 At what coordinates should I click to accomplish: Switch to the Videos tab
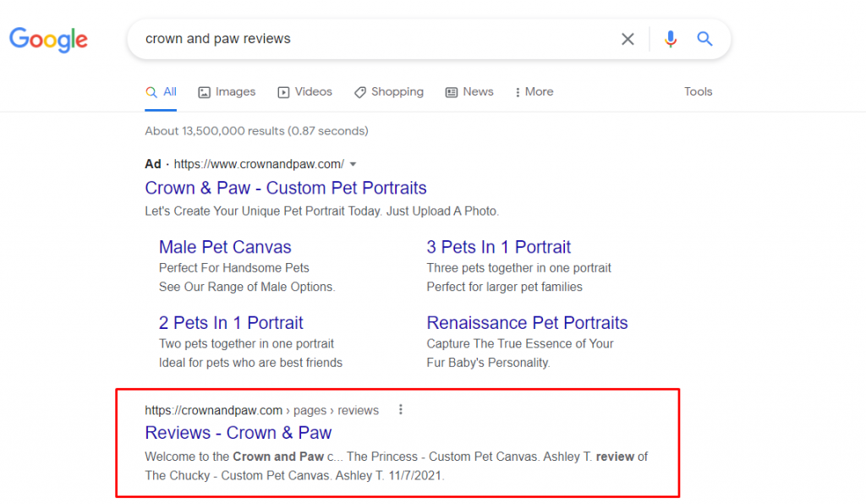(x=304, y=92)
